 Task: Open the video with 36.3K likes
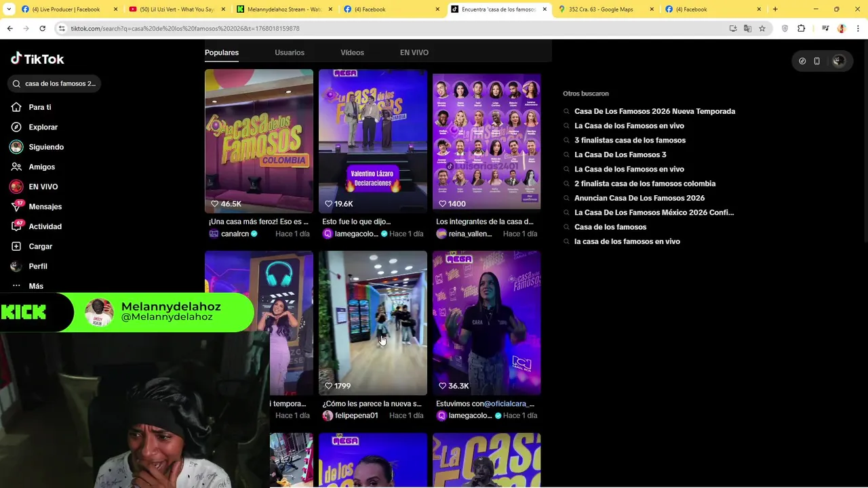(487, 323)
